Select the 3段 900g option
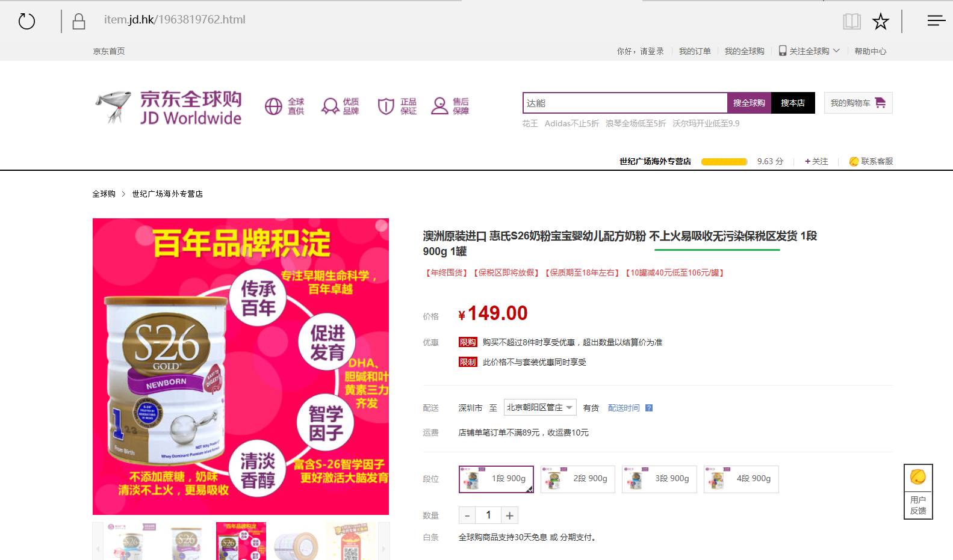 659,479
